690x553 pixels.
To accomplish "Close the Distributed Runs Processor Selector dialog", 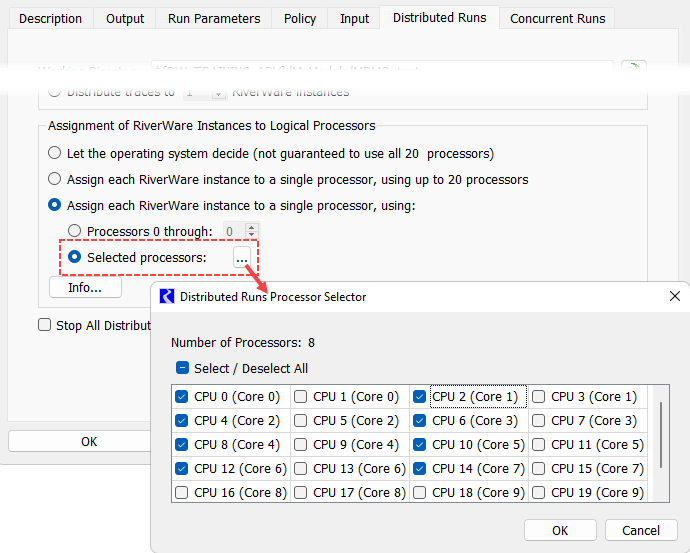I will click(x=675, y=297).
